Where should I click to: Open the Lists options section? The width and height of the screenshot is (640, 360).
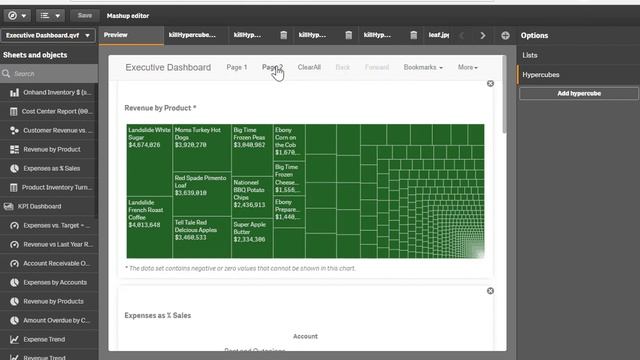tap(578, 55)
